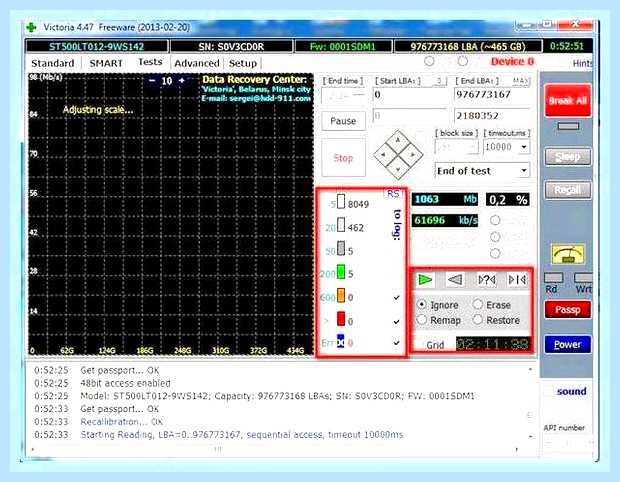
Task: Select the butterfly seek icon
Action: coord(517,280)
